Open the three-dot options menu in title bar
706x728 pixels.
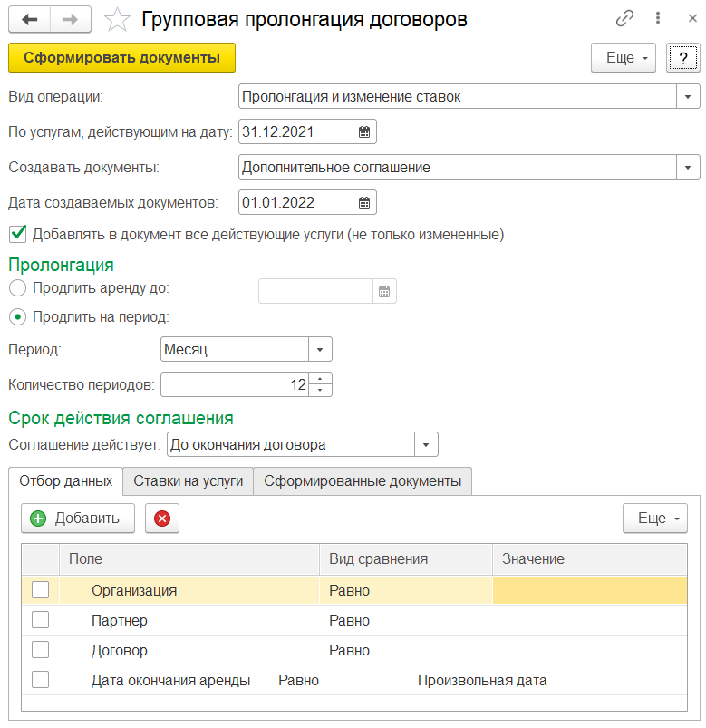point(655,18)
